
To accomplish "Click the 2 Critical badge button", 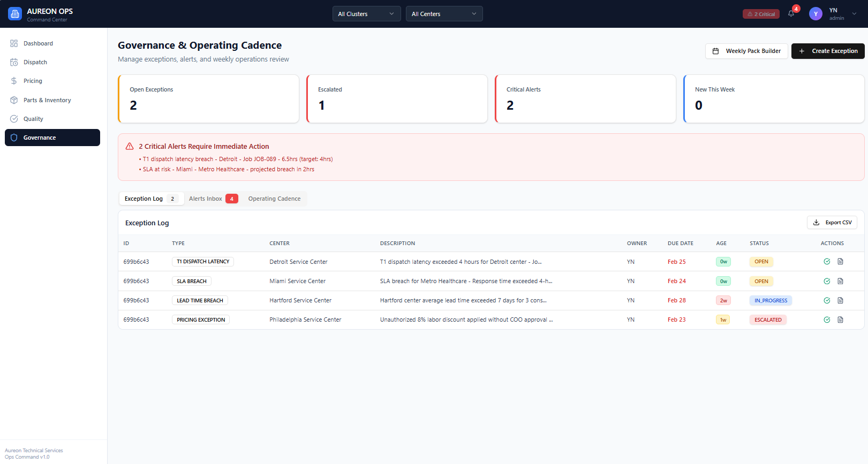I will click(x=761, y=14).
